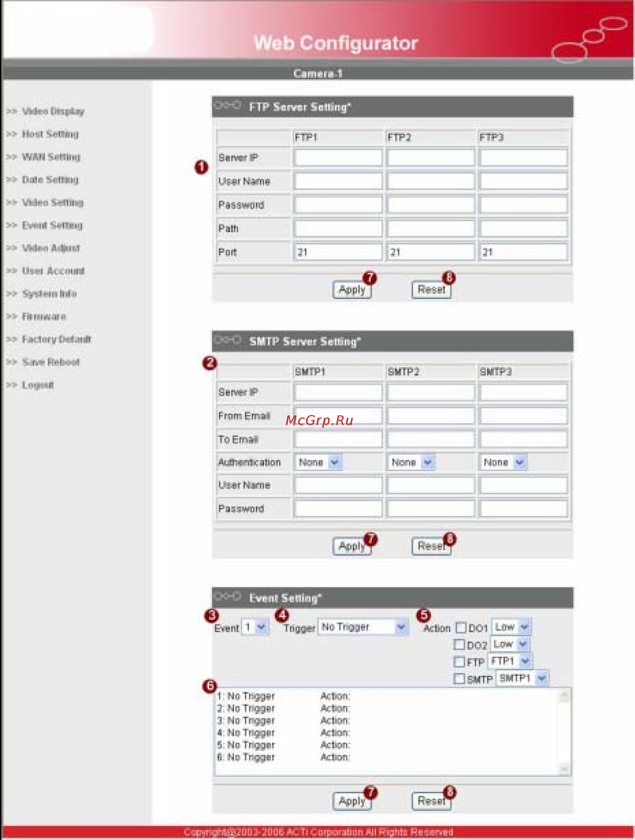Open Date Setting page

[50, 180]
